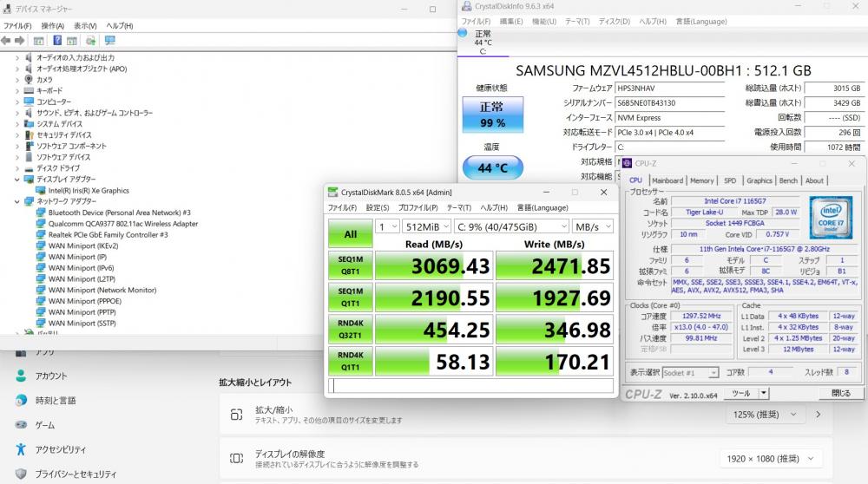Collapse the ネットワーク アダプター node
This screenshot has height=484, width=868.
(16, 201)
